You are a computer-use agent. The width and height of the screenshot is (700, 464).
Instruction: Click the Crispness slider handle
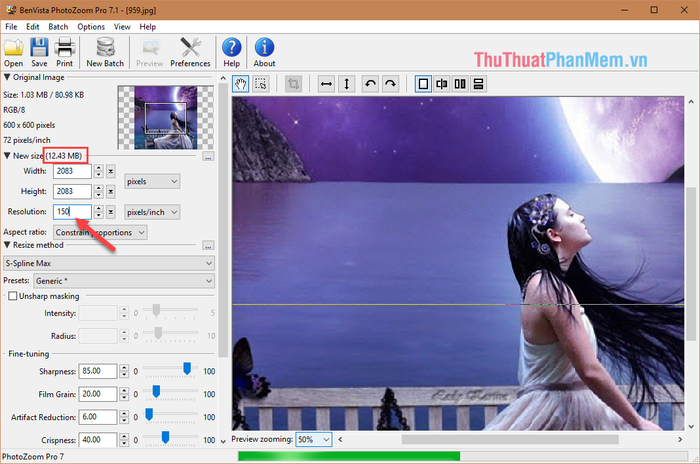[165, 437]
